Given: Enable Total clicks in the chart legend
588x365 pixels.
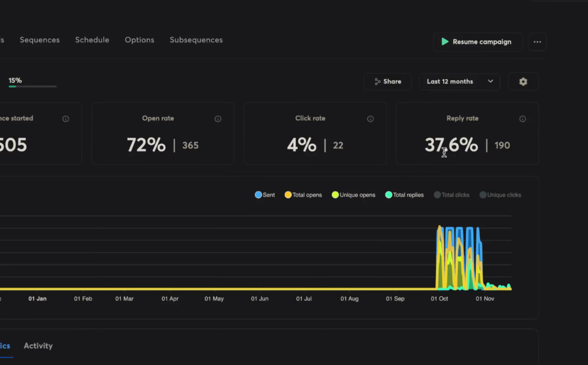Looking at the screenshot, I should (x=451, y=195).
